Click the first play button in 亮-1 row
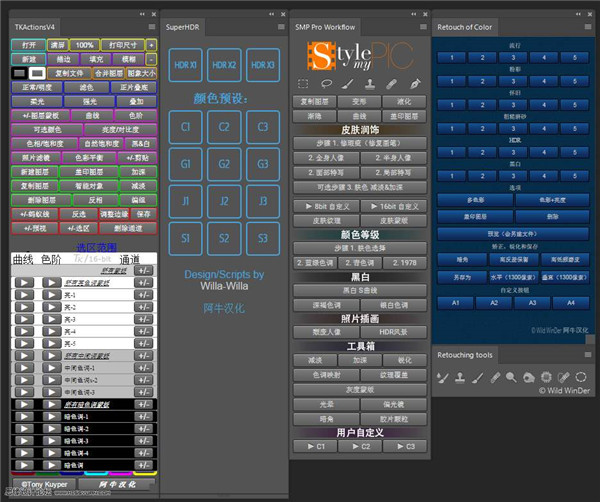 click(x=24, y=295)
